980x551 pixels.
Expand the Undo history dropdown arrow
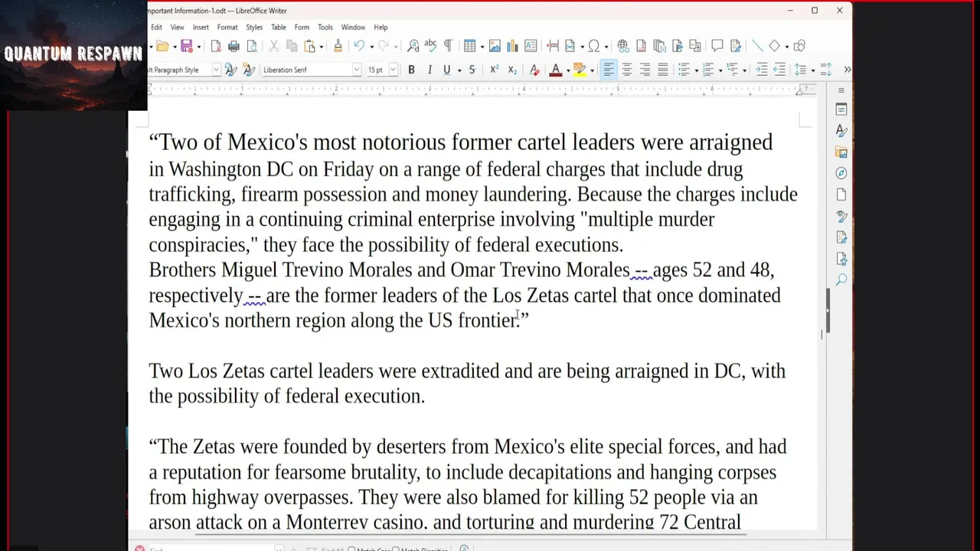(371, 46)
